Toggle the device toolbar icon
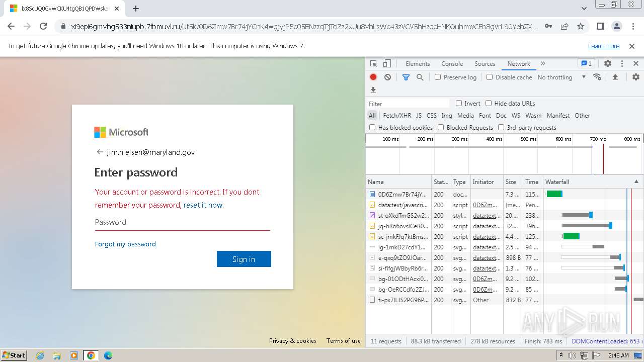The image size is (644, 362). [387, 64]
